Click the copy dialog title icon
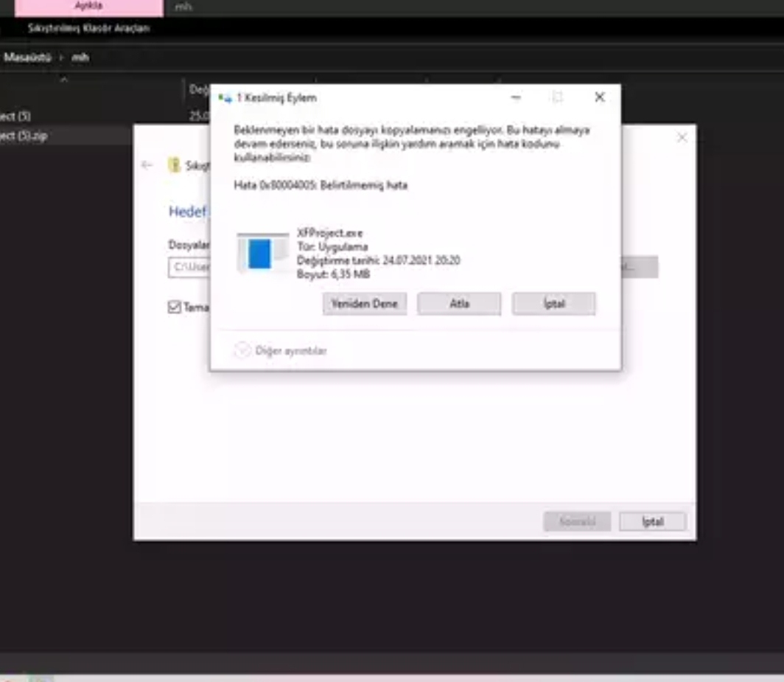The image size is (784, 682). (x=225, y=97)
